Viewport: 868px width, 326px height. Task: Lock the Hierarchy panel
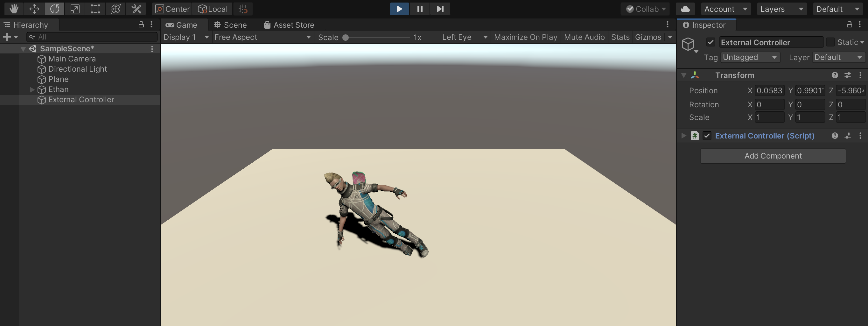pos(141,24)
